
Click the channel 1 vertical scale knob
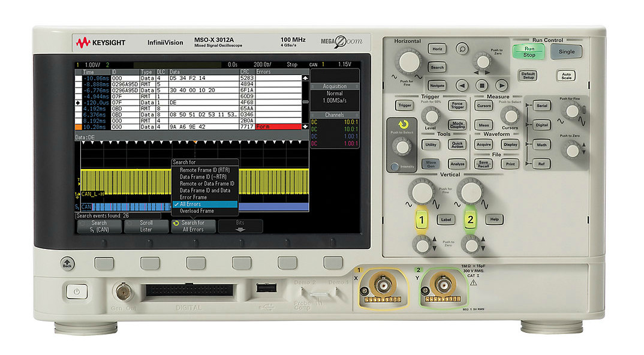tap(422, 192)
